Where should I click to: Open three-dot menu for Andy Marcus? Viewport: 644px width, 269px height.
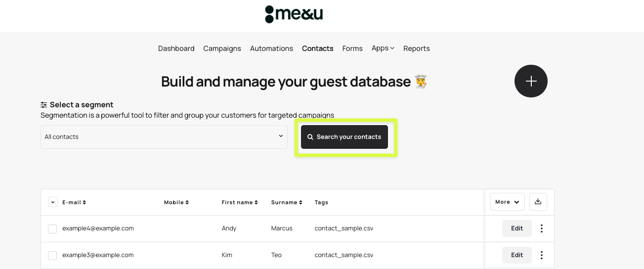coord(542,228)
